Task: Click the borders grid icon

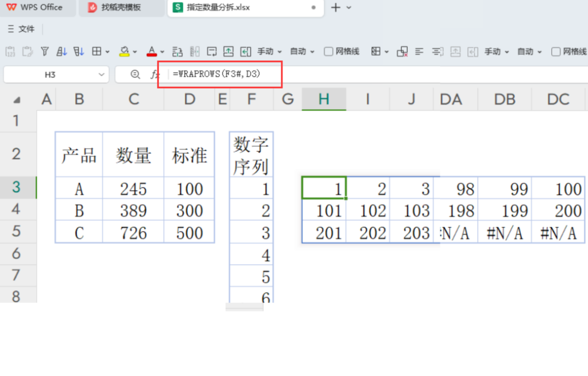Action: point(96,52)
